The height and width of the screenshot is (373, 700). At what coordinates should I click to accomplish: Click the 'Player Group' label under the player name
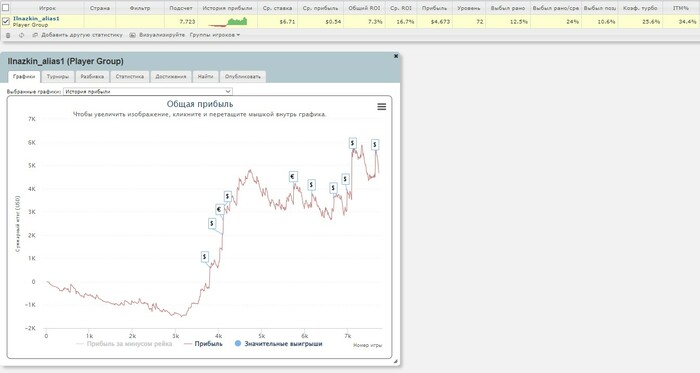[30, 25]
